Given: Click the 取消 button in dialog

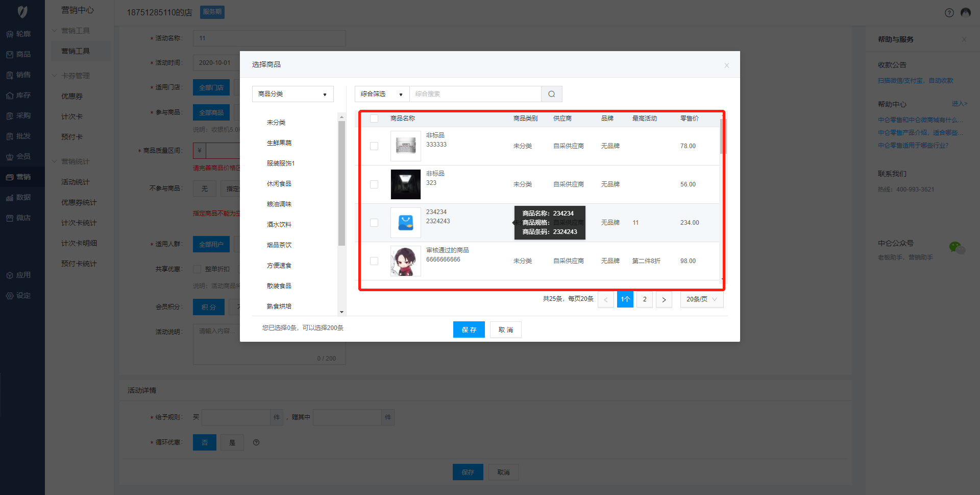Looking at the screenshot, I should [x=505, y=330].
